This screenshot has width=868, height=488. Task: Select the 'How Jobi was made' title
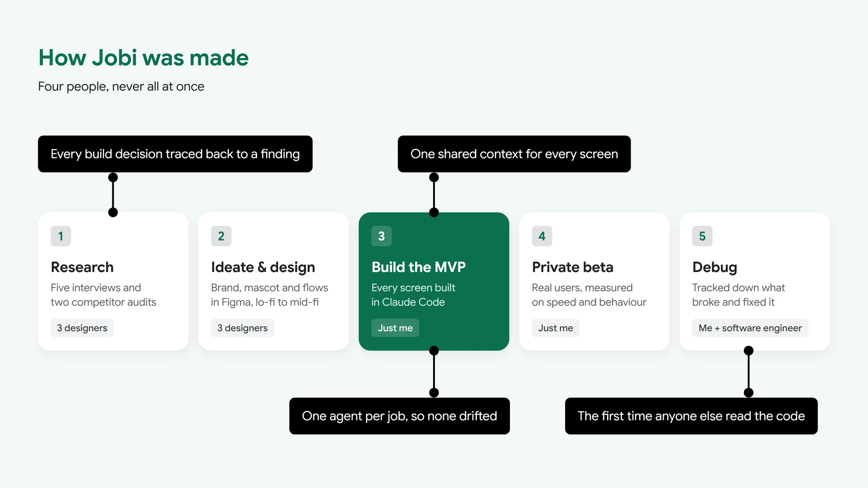click(144, 58)
